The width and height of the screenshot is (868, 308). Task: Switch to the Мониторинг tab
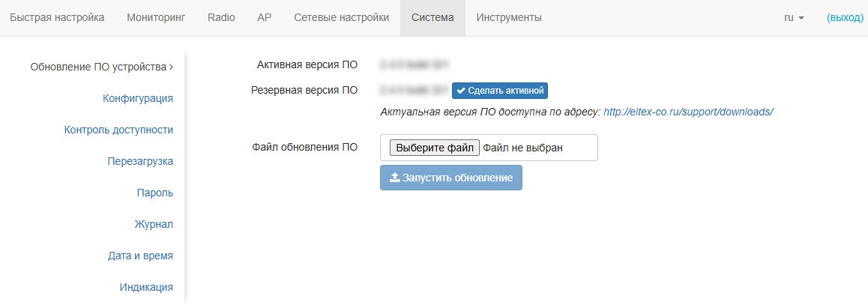pyautogui.click(x=156, y=17)
